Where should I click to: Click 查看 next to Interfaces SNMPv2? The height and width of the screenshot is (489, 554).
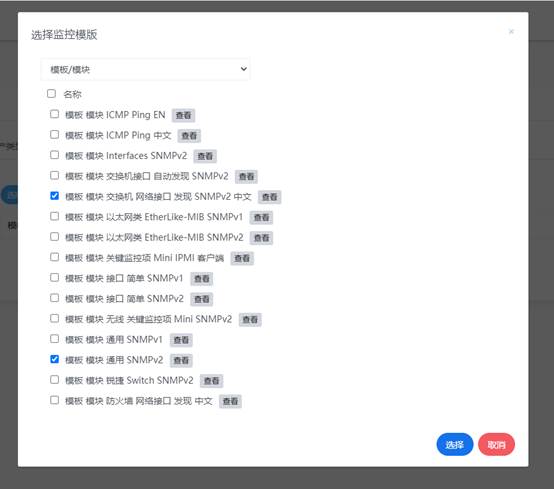[205, 156]
